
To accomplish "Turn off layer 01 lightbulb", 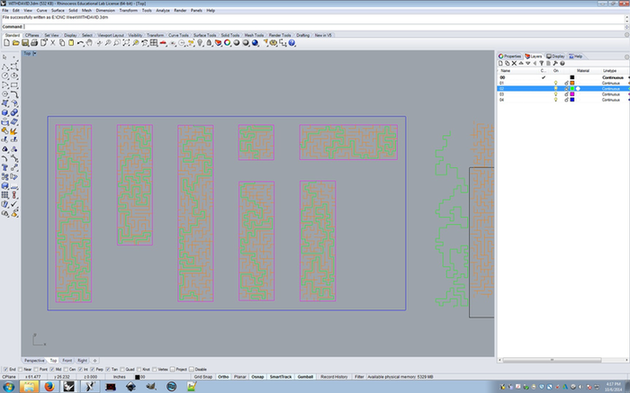I will (x=556, y=83).
